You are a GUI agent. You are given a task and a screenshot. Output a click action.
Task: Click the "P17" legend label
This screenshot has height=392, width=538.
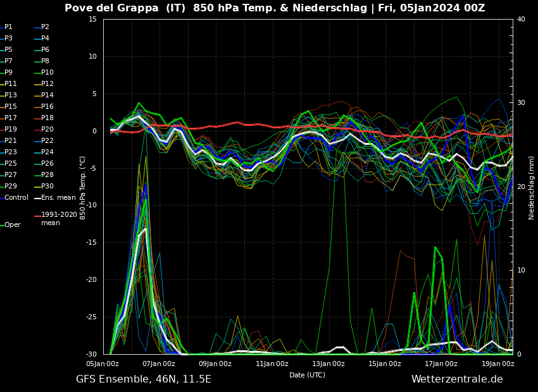pos(9,118)
